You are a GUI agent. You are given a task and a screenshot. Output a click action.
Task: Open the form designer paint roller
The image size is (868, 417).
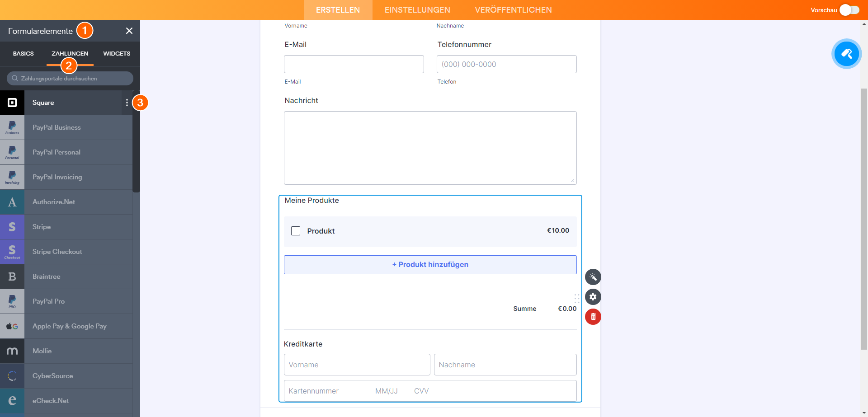click(x=846, y=54)
